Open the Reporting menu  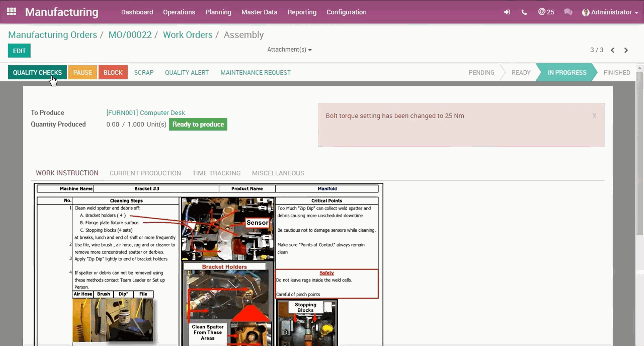click(302, 12)
